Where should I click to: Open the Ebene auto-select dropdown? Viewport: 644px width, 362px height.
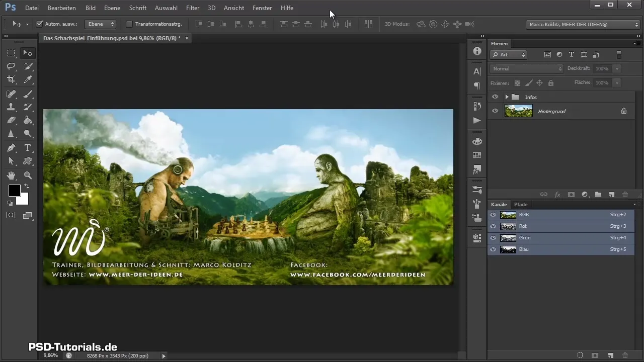click(x=101, y=24)
